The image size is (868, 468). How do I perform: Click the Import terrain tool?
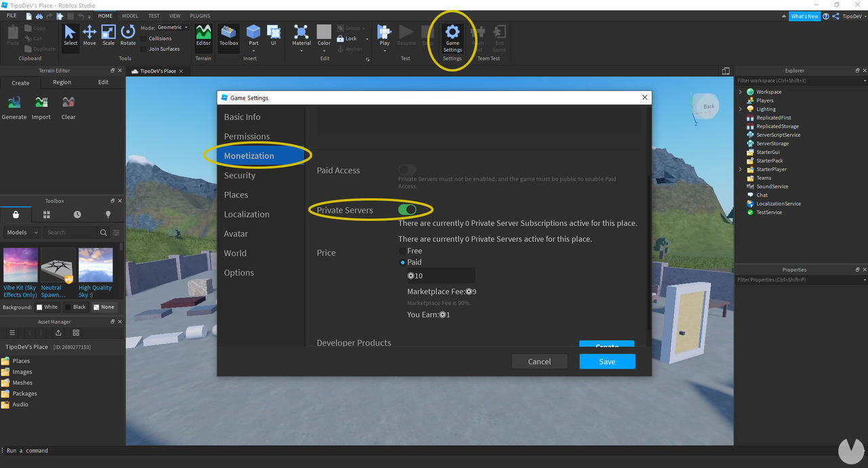tap(41, 107)
